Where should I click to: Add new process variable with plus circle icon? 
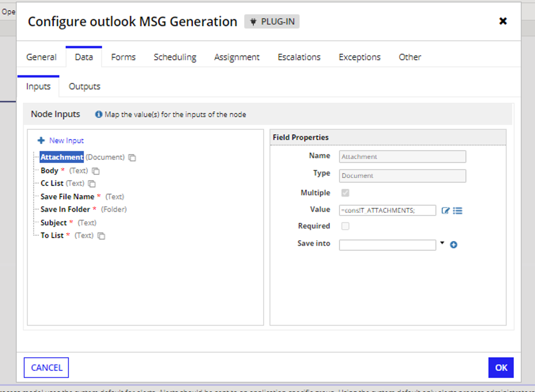(x=454, y=245)
